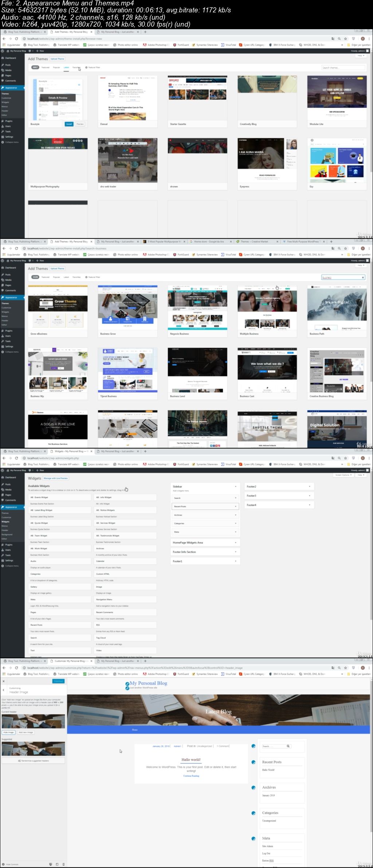The height and width of the screenshot is (868, 373).
Task: Open the Starter Gazette theme card
Action: click(x=197, y=101)
